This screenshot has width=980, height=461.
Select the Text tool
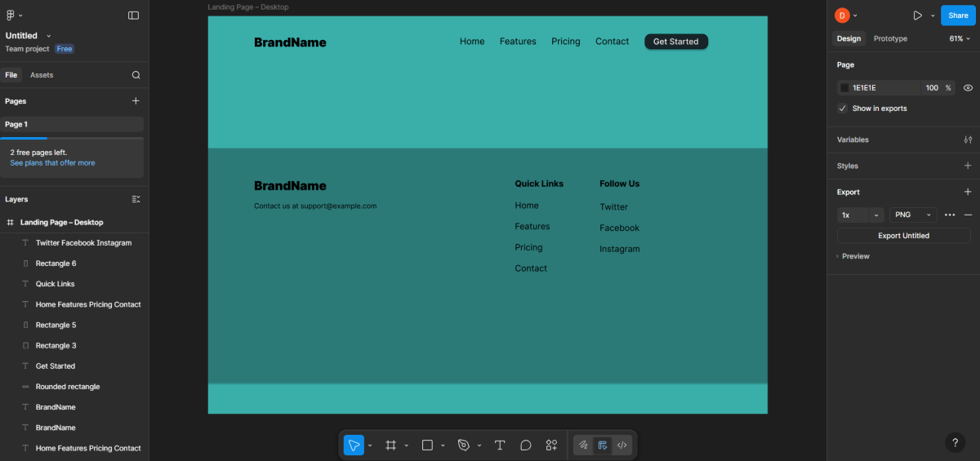point(500,445)
